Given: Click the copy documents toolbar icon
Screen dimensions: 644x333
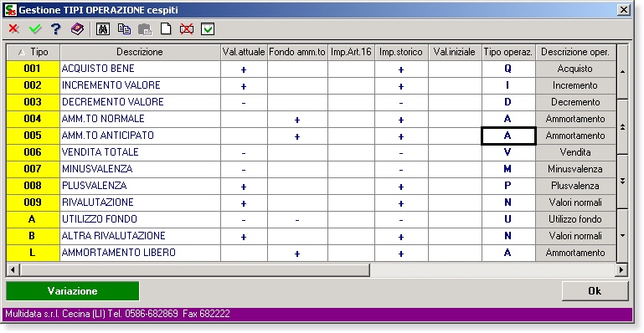Looking at the screenshot, I should coord(124,29).
